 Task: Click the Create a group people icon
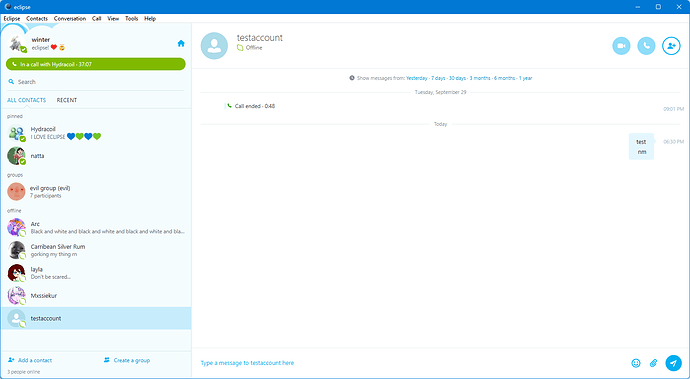[106, 360]
